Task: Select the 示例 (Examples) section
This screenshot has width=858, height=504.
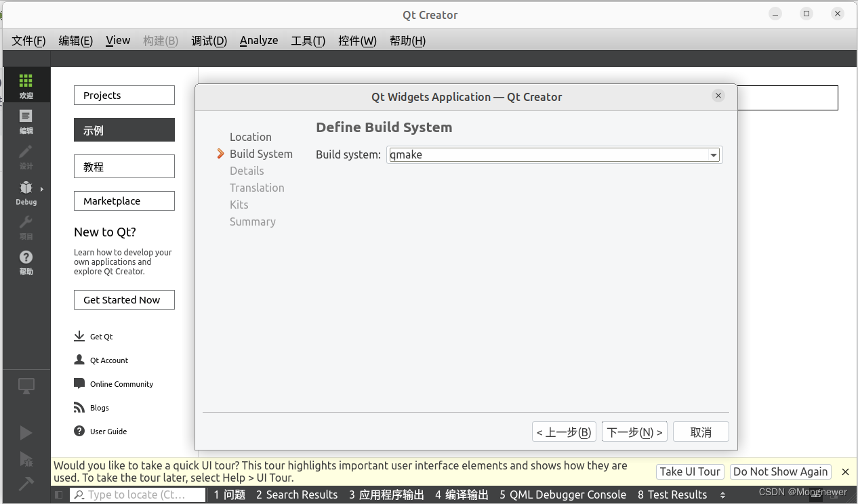Action: [x=124, y=129]
